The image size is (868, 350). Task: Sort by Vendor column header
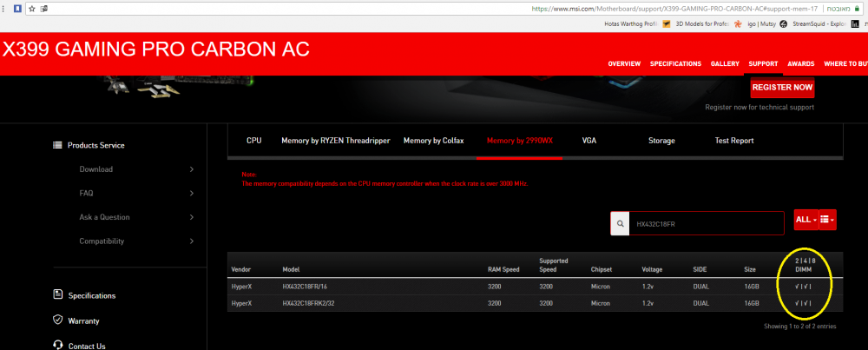(x=240, y=270)
